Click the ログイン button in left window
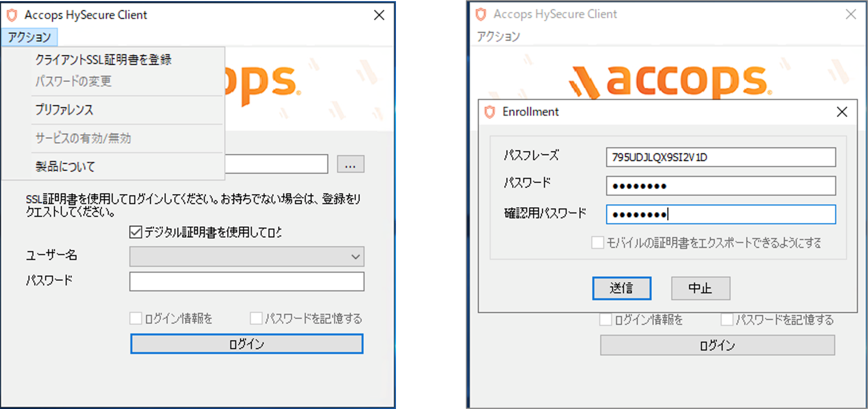The height and width of the screenshot is (409, 868). point(247,344)
